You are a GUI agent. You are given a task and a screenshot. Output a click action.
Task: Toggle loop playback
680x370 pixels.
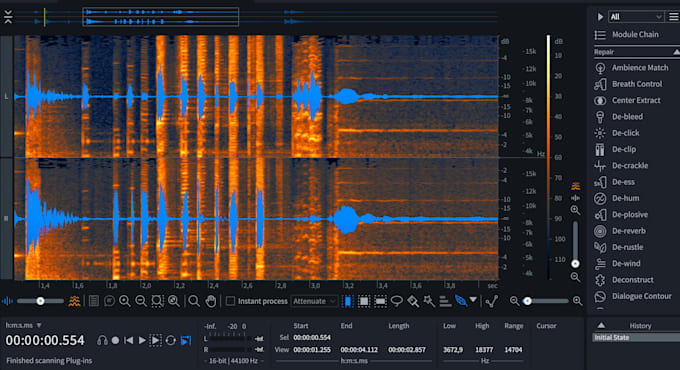pyautogui.click(x=170, y=341)
